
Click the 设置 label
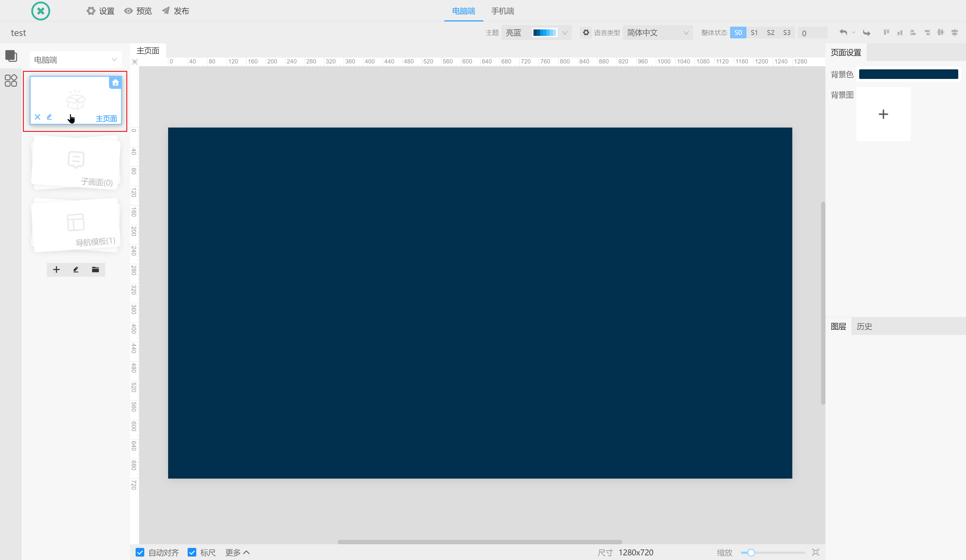107,11
